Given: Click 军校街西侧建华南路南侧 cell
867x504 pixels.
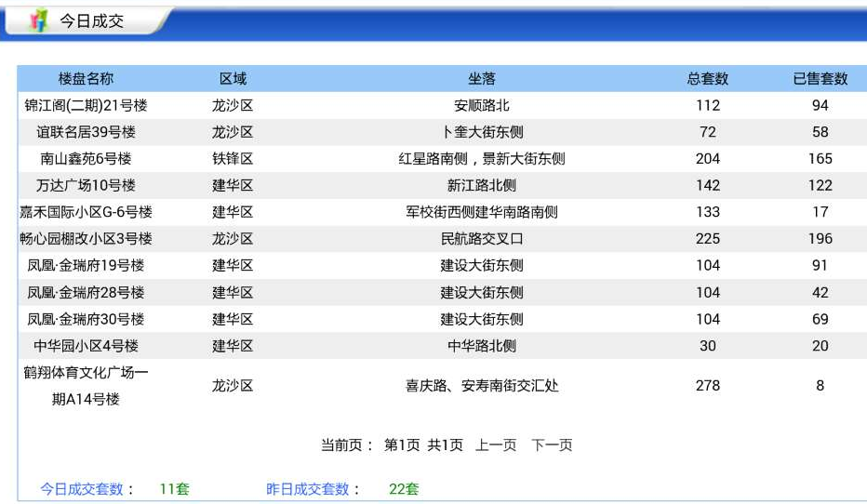Looking at the screenshot, I should click(482, 212).
